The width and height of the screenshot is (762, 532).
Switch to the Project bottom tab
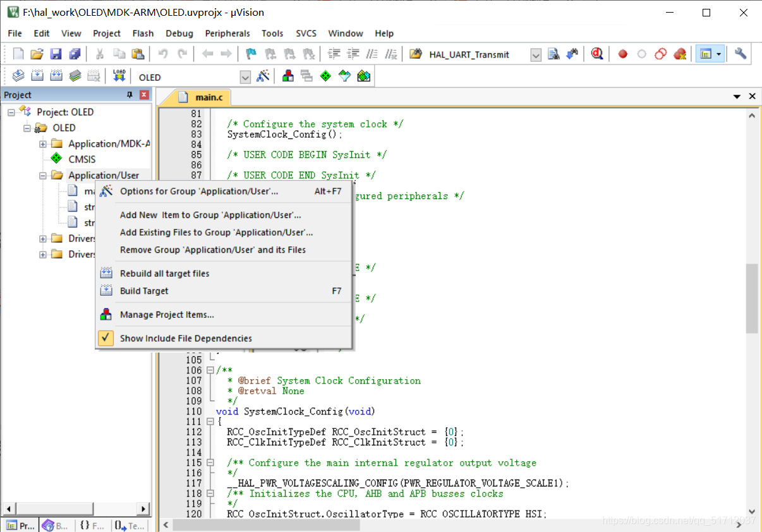[x=21, y=525]
